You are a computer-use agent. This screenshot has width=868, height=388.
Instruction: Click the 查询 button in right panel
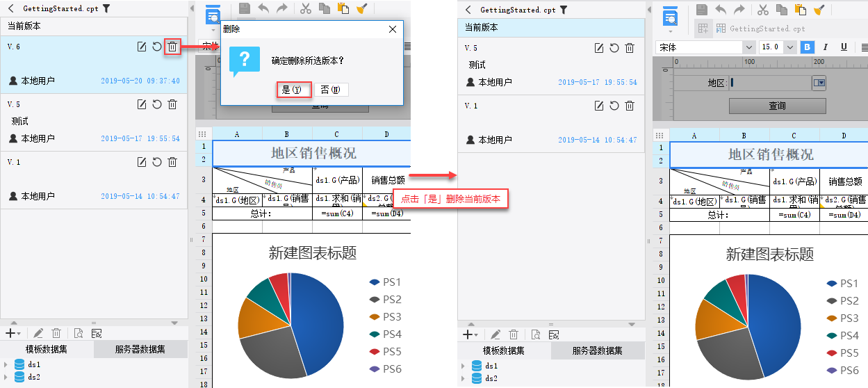[777, 106]
